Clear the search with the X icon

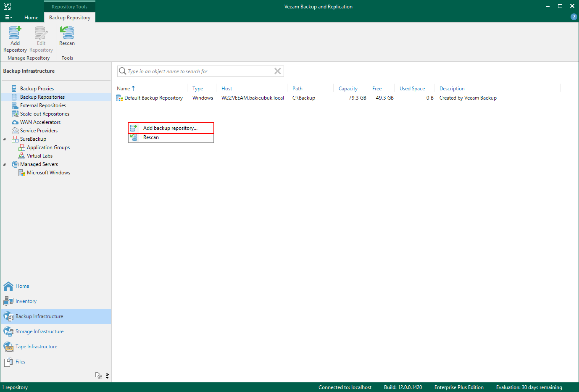coord(278,71)
